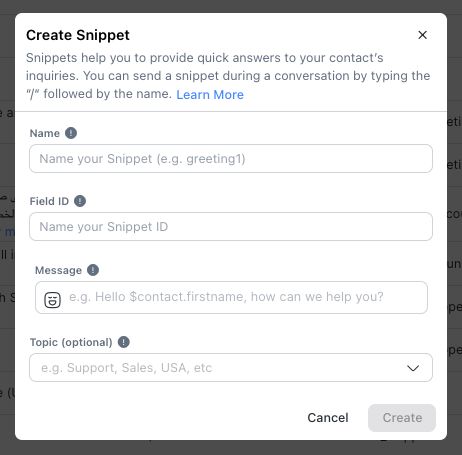Open the emoji picker in Message box

(52, 300)
